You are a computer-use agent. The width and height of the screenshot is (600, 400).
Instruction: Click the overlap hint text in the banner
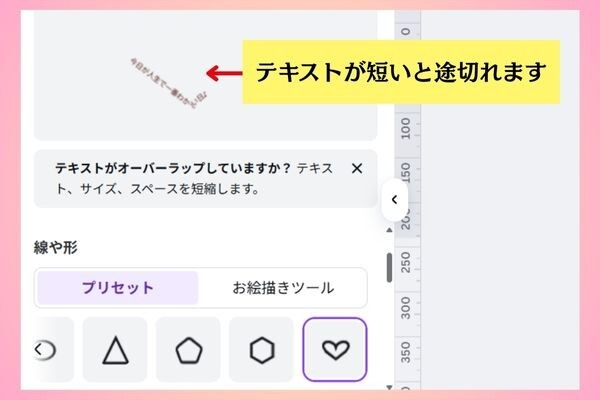[194, 178]
